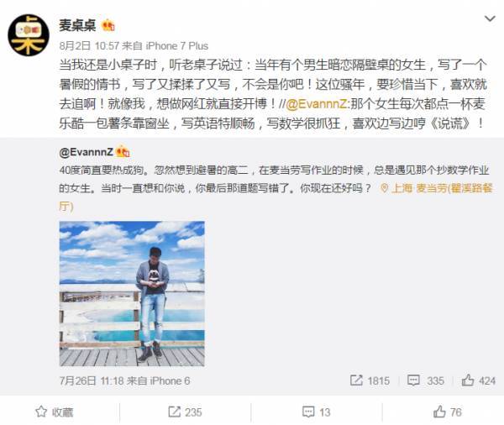Click the original post's repost icon with 1815

click(x=370, y=380)
